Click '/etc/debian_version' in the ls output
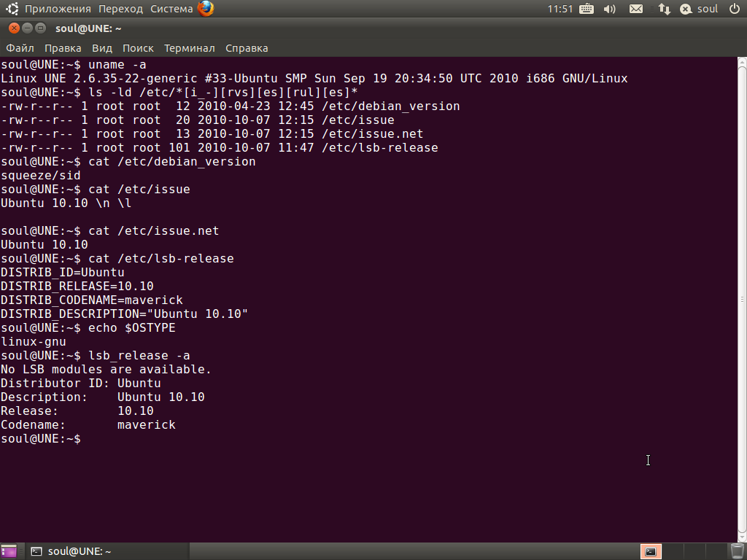 [391, 106]
